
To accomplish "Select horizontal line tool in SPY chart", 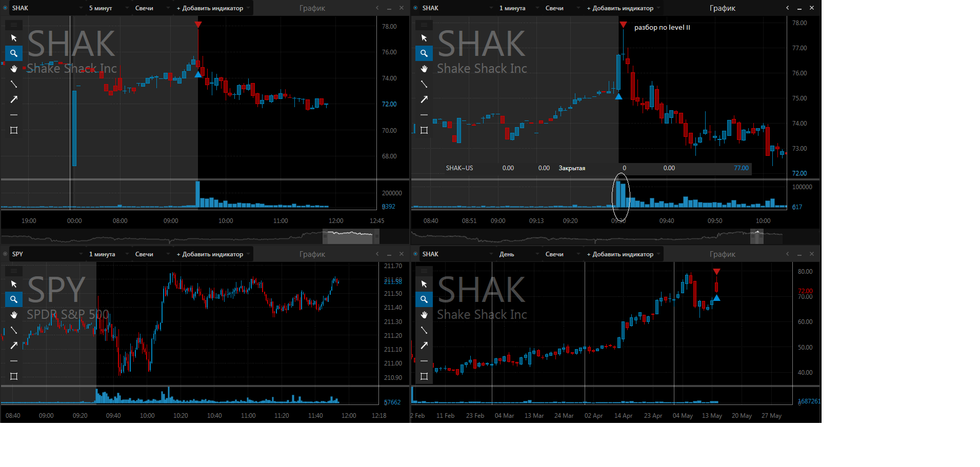I will tap(14, 361).
